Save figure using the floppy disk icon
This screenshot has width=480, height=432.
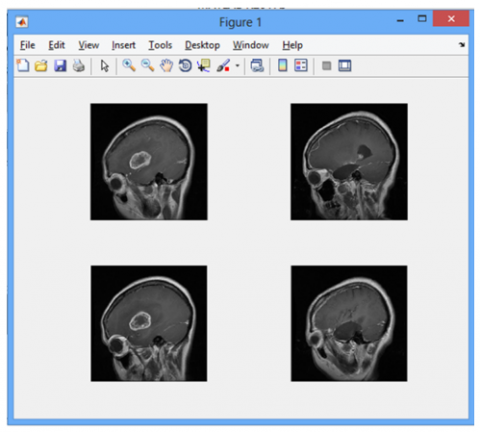tap(60, 66)
